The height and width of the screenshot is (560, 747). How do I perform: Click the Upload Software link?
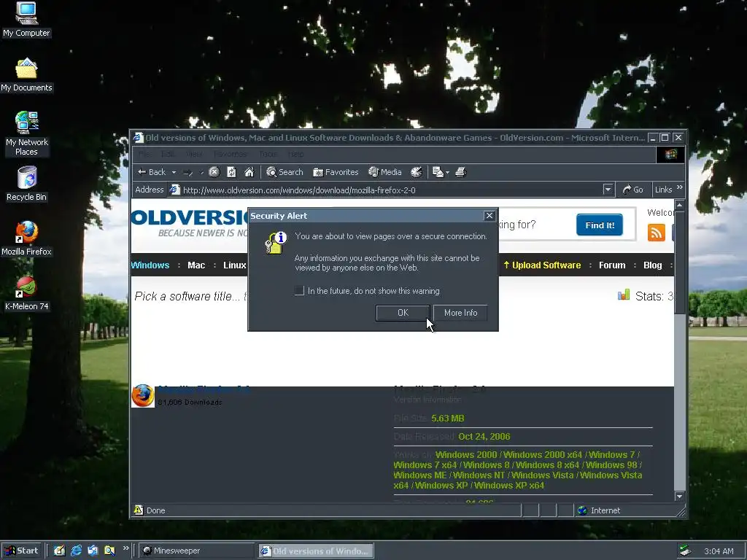pyautogui.click(x=542, y=265)
